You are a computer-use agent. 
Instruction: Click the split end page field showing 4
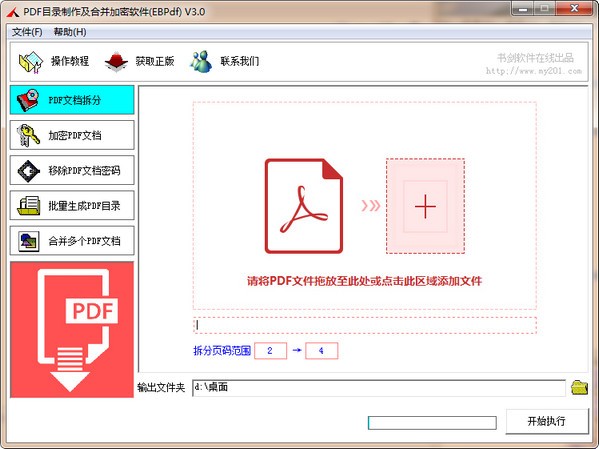tap(321, 351)
